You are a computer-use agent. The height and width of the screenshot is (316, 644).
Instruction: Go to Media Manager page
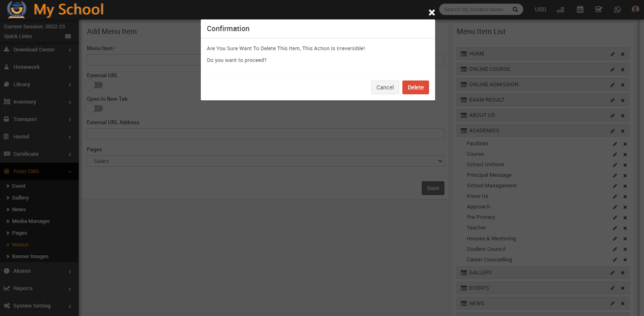(31, 221)
